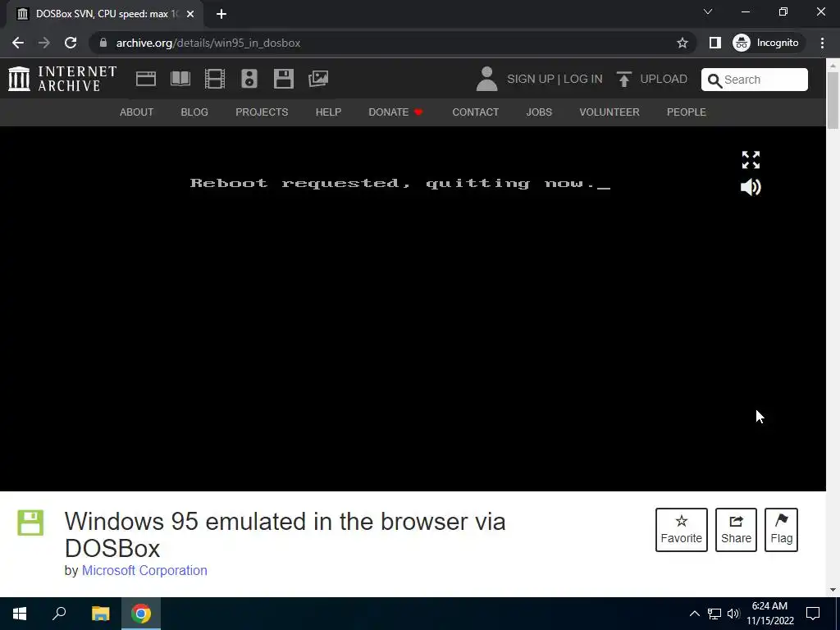Image resolution: width=840 pixels, height=630 pixels.
Task: Open the Software floppy disk icon
Action: [283, 79]
